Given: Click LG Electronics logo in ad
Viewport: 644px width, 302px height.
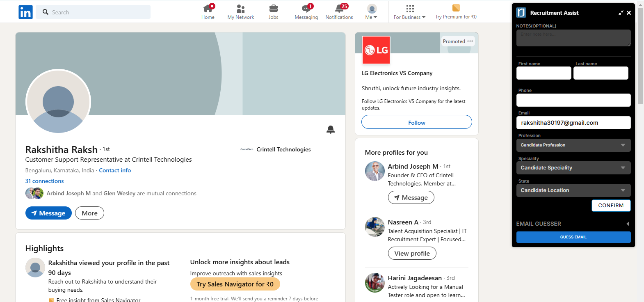Looking at the screenshot, I should tap(376, 50).
